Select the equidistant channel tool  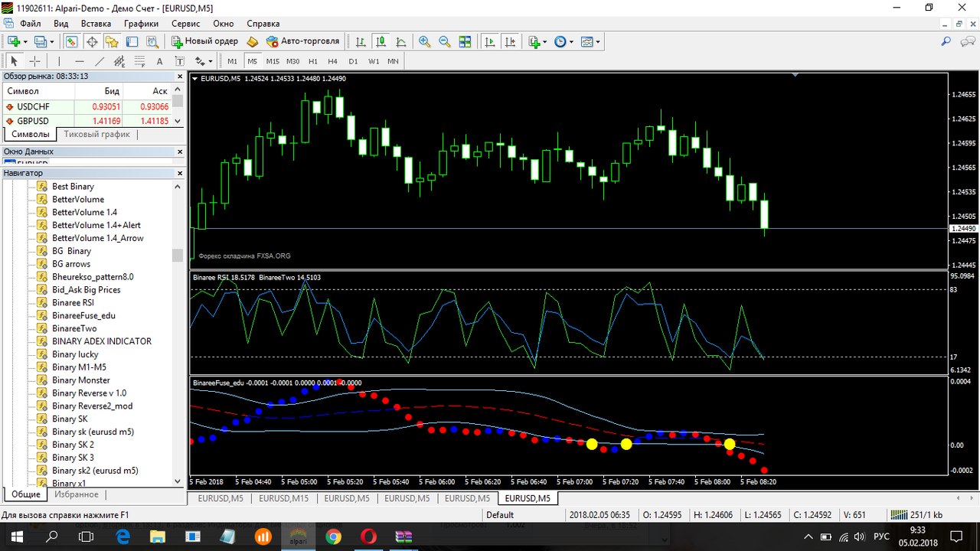pyautogui.click(x=119, y=61)
